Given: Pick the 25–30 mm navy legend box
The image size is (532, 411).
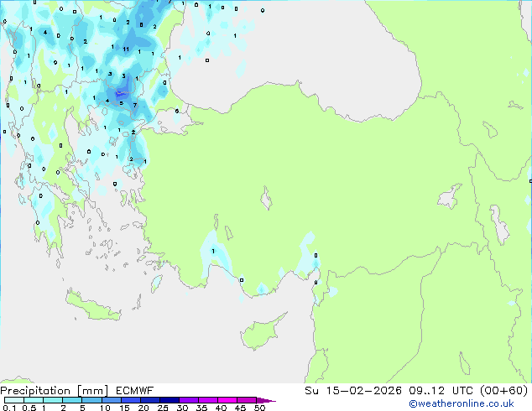Looking at the screenshot, I should click(169, 400).
